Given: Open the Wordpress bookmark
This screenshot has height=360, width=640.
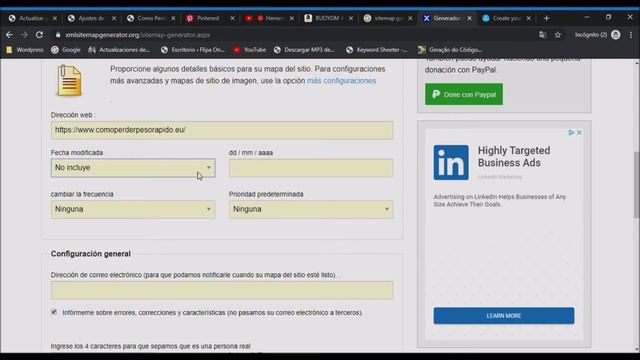Looking at the screenshot, I should pos(25,50).
